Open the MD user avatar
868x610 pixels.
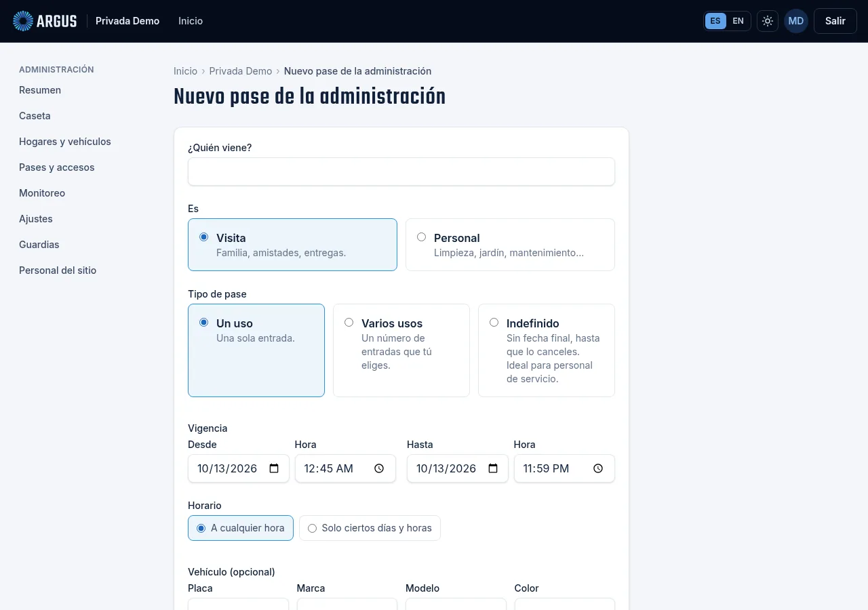point(796,21)
